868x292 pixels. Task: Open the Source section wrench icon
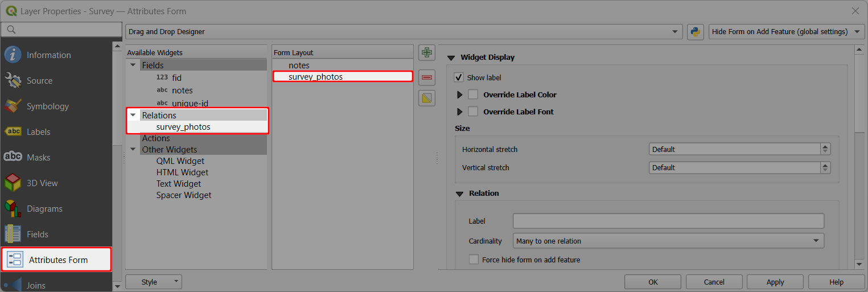coord(13,81)
